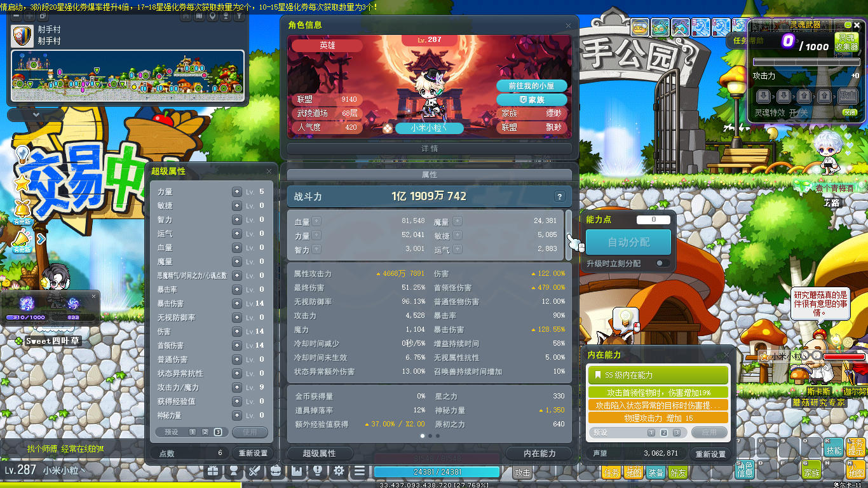Click the soul weapon gauge bar
This screenshot has width=868, height=488.
click(806, 62)
